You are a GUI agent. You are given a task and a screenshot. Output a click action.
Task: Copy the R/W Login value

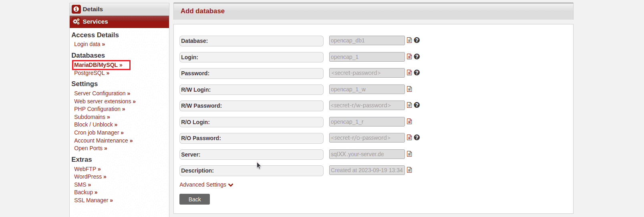[x=409, y=89]
